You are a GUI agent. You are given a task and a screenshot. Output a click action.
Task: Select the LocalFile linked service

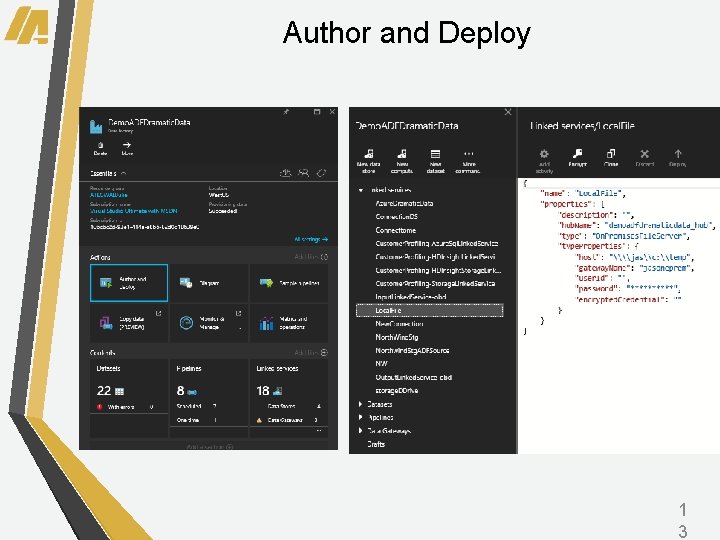tap(430, 310)
